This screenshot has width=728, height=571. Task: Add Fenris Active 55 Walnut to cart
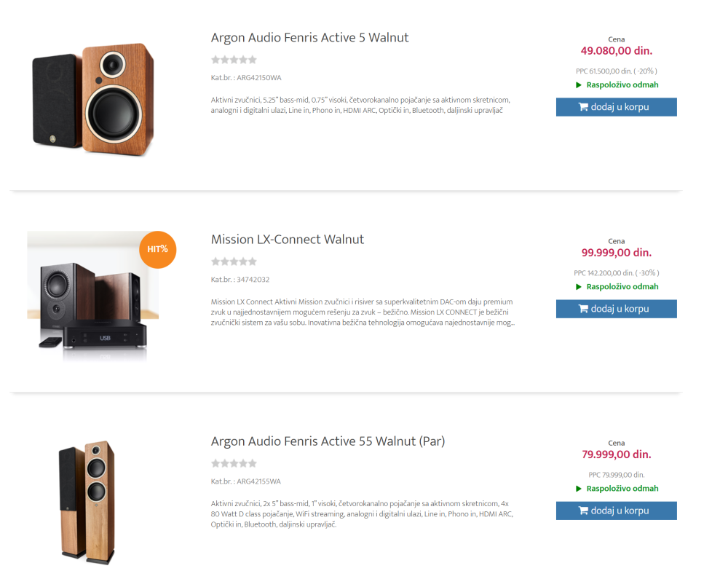coord(616,511)
